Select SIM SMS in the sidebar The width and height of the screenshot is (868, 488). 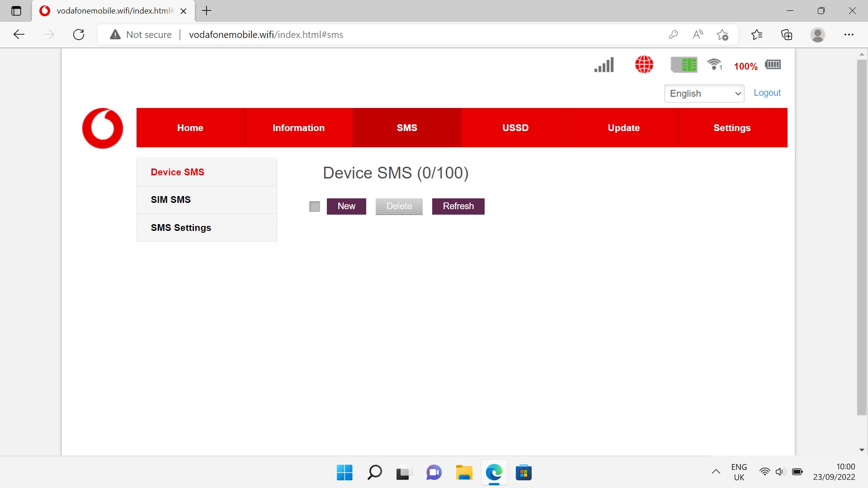170,199
